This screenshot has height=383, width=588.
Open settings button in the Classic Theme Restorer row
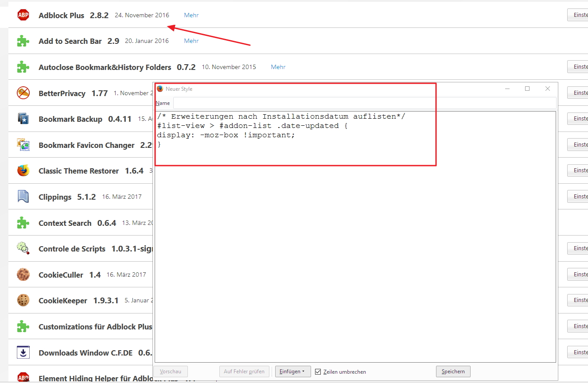pyautogui.click(x=578, y=170)
